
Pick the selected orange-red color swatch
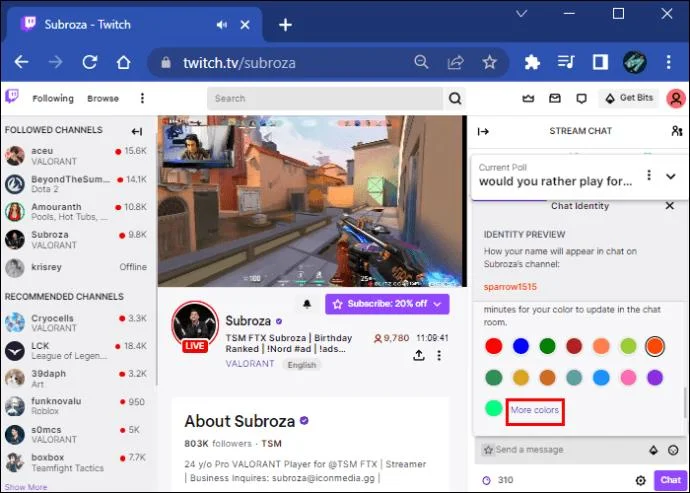pos(655,346)
